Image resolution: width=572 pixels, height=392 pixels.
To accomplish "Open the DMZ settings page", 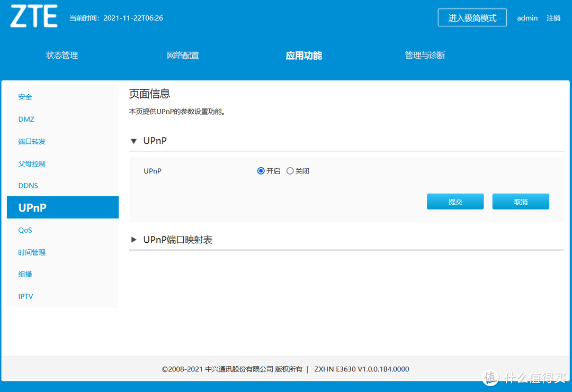I will pyautogui.click(x=26, y=119).
